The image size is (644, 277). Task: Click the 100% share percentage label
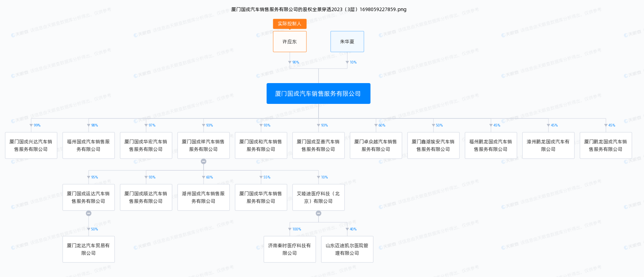297,229
